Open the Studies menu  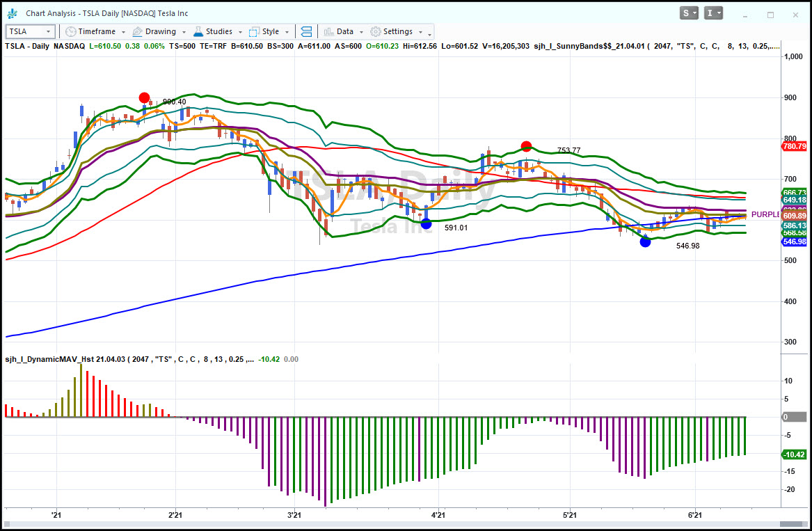(x=218, y=31)
